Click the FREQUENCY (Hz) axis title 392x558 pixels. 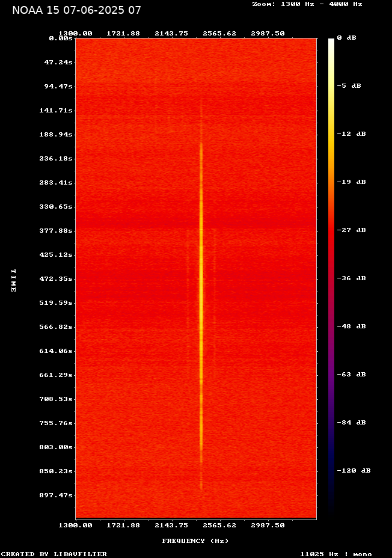click(x=195, y=541)
